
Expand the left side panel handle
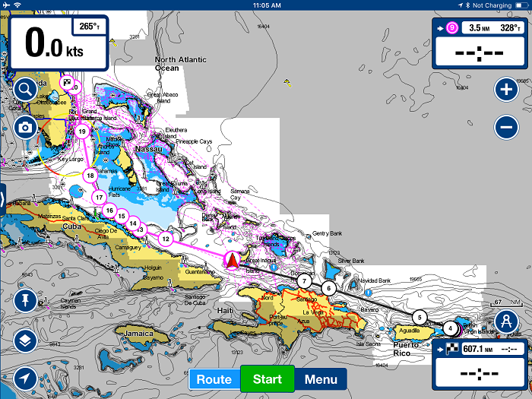(x=2, y=199)
